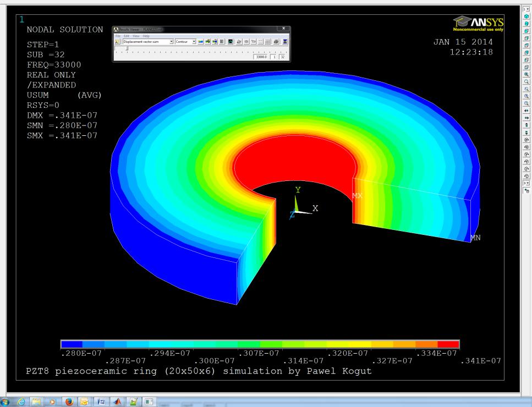Click the red band of the contour legend
532x407 pixels.
tap(448, 344)
